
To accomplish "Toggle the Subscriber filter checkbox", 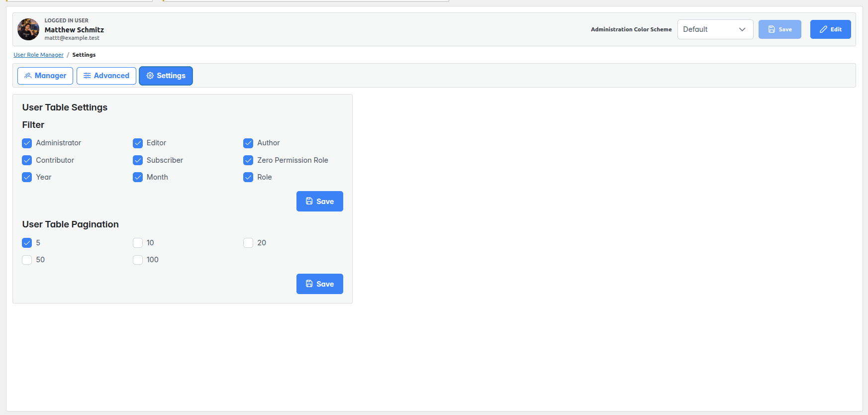I will [138, 160].
